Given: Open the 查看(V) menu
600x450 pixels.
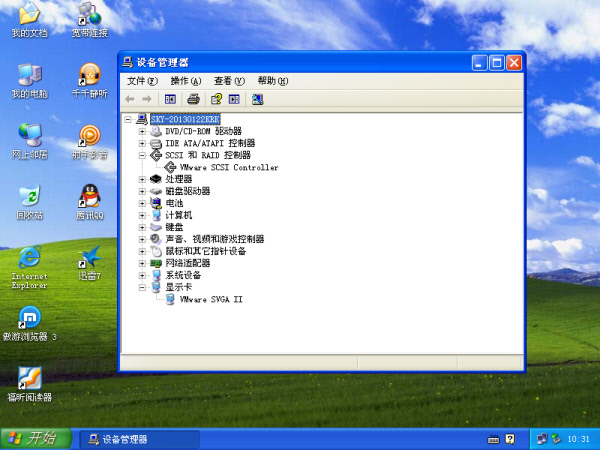Looking at the screenshot, I should (x=229, y=81).
